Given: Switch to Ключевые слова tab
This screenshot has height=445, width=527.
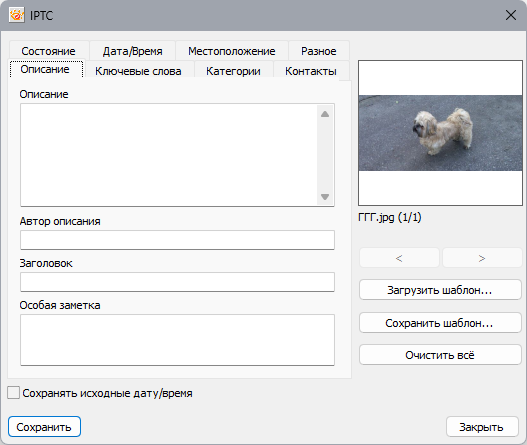Looking at the screenshot, I should click(x=138, y=71).
